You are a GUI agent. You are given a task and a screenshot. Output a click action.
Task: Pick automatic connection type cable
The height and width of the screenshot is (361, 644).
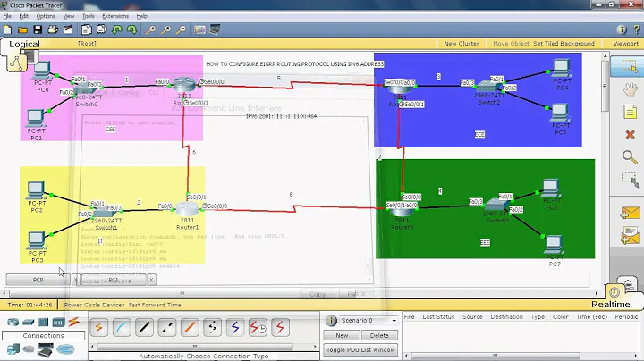[x=99, y=327]
